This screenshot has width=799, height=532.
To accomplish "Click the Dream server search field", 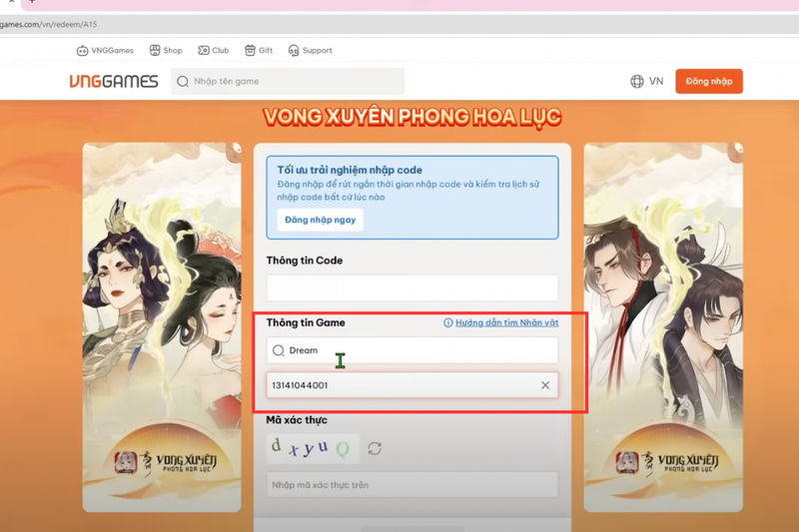I will coord(412,350).
